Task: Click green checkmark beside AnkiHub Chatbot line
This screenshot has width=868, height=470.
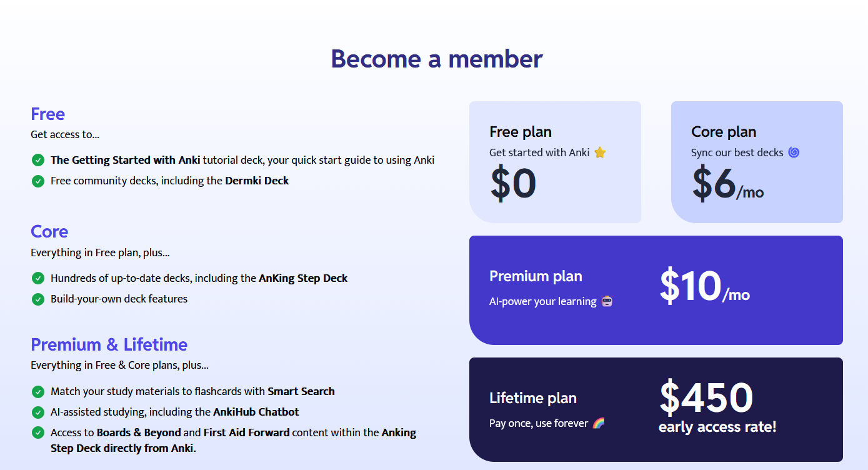Action: pyautogui.click(x=38, y=412)
